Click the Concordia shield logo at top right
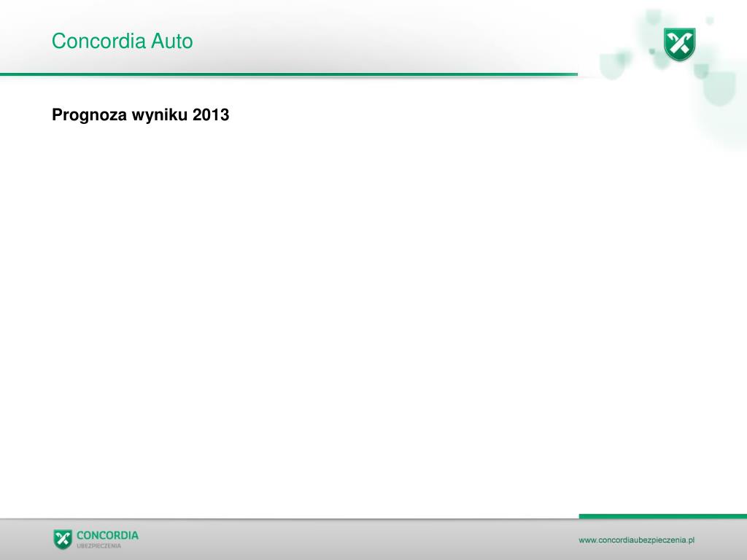 [679, 44]
